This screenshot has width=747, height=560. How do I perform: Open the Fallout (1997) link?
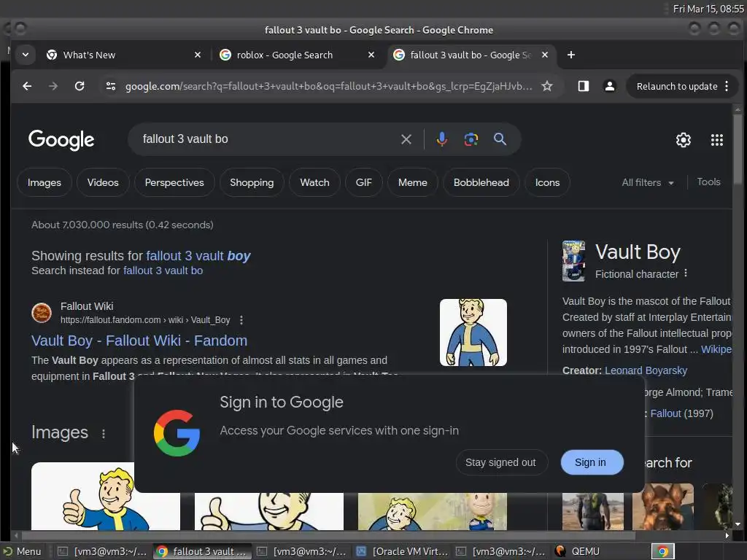point(665,413)
